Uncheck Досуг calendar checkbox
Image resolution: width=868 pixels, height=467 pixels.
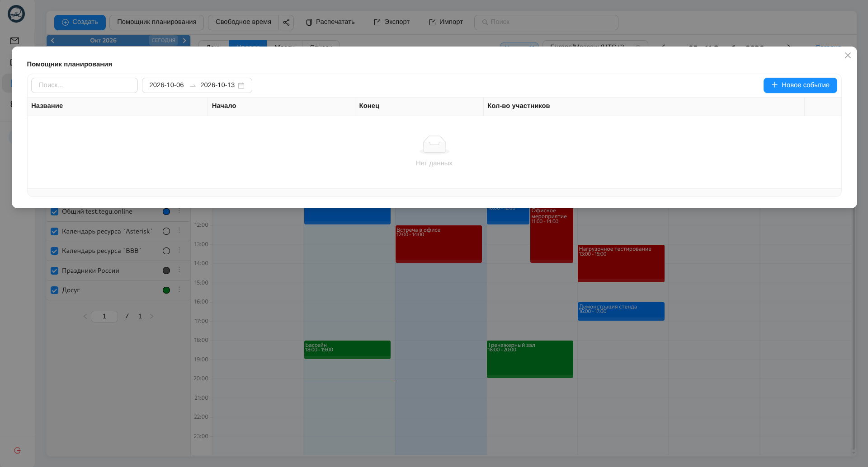click(x=55, y=290)
